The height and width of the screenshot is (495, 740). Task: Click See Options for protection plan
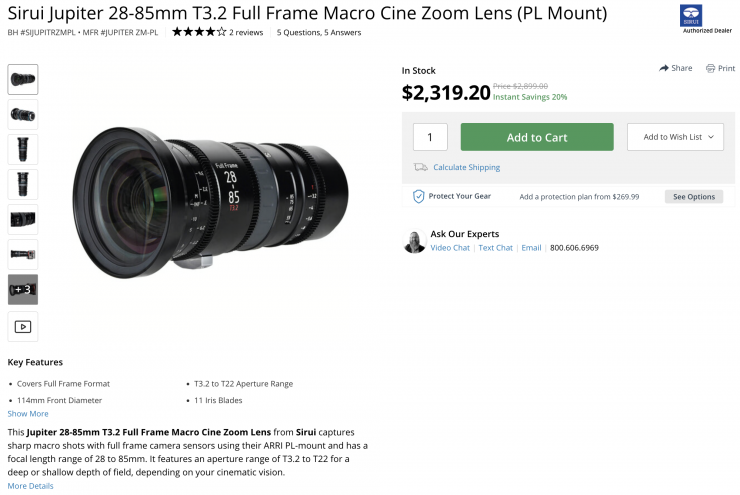point(693,197)
